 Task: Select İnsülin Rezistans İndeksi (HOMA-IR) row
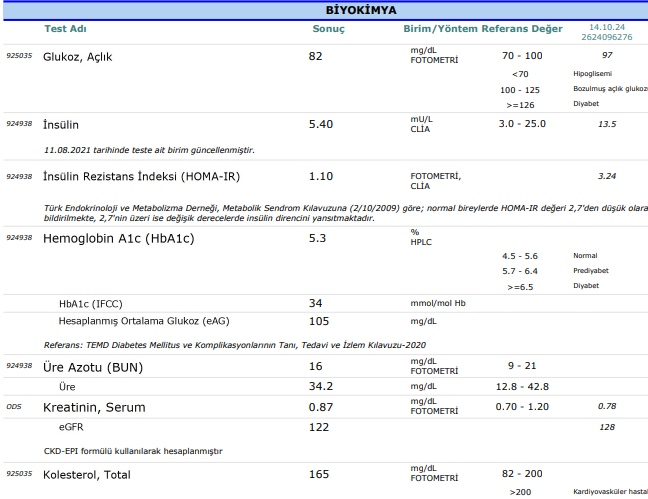pos(141,177)
